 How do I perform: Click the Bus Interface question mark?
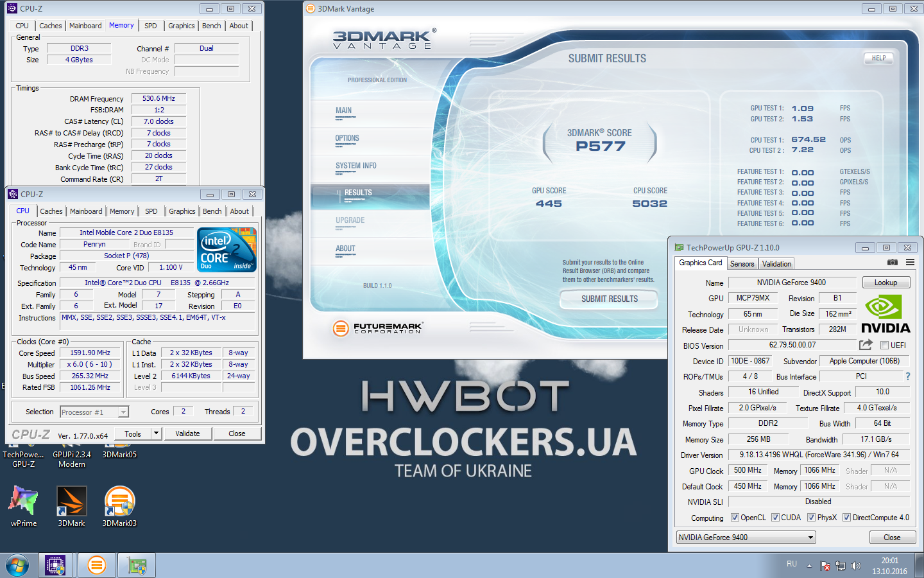pyautogui.click(x=908, y=376)
